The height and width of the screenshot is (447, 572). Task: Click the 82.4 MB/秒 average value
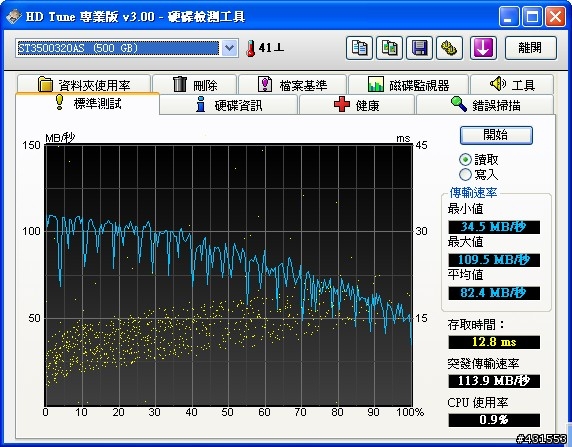pos(494,293)
